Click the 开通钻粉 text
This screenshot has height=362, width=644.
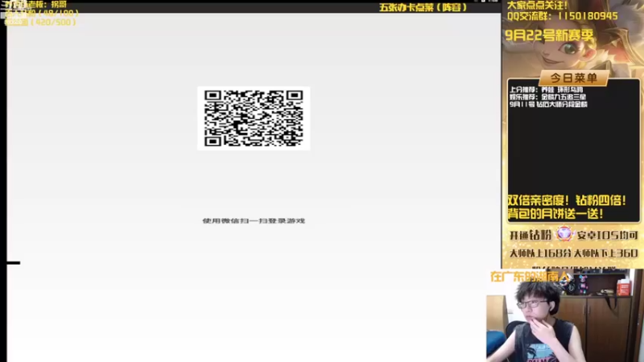[530, 235]
